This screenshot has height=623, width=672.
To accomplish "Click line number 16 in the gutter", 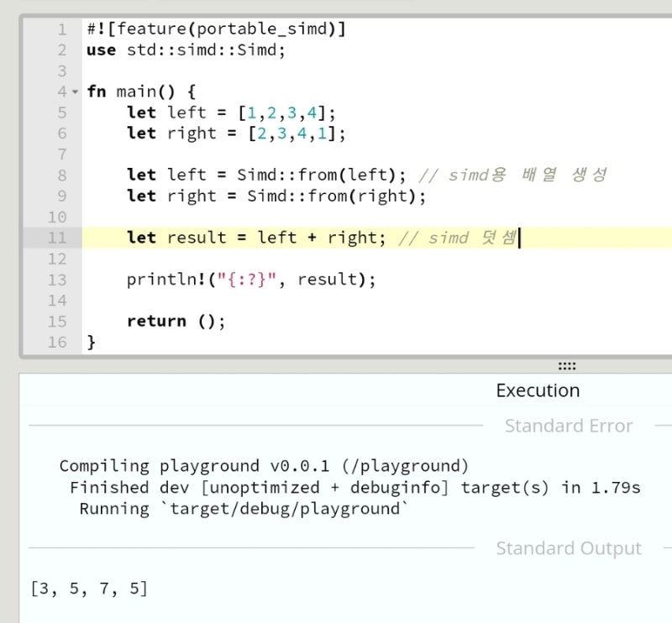I will click(x=56, y=342).
